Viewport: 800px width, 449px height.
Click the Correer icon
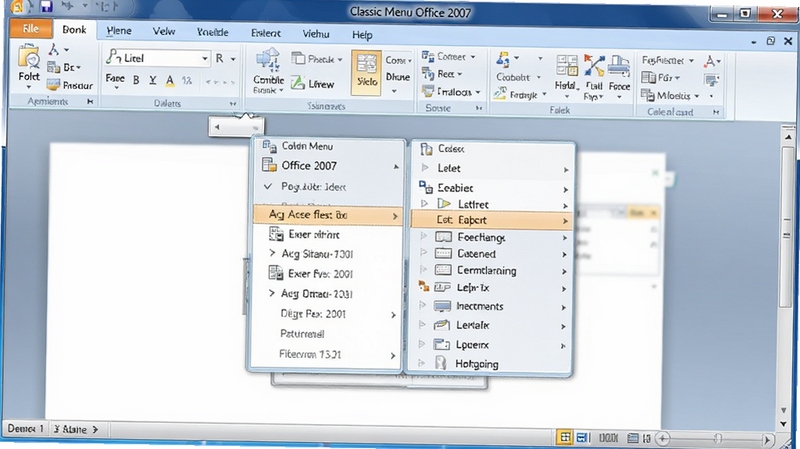pyautogui.click(x=448, y=56)
